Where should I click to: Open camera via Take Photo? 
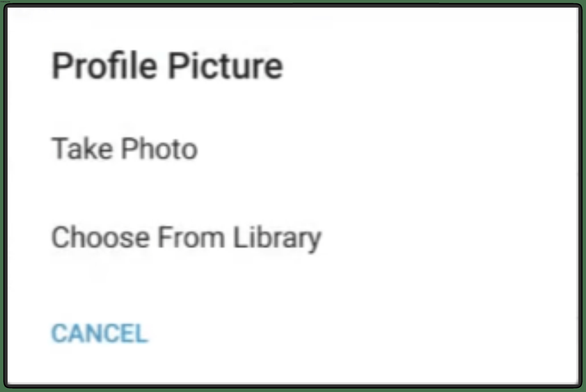[125, 149]
